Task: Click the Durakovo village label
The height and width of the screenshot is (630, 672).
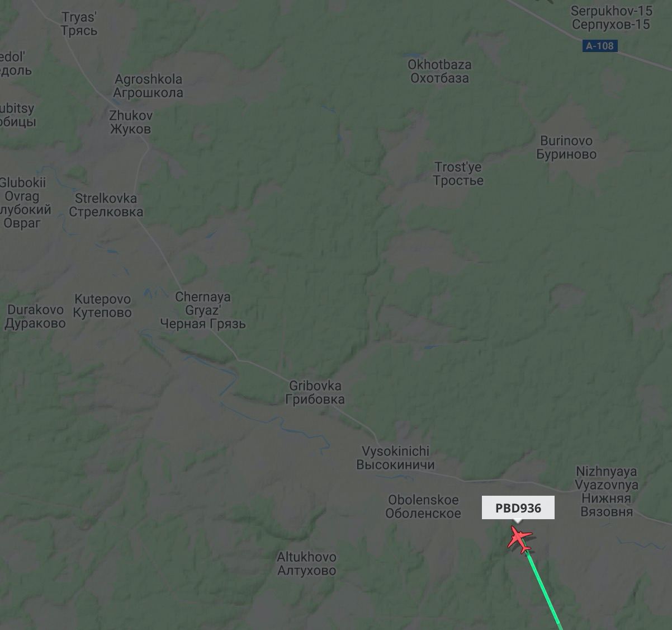Action: [x=35, y=316]
